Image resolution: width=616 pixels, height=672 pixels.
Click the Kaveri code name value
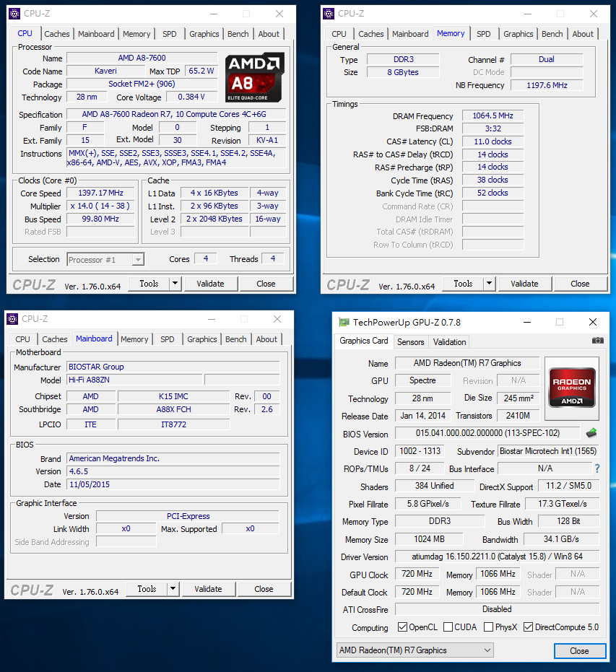point(105,71)
